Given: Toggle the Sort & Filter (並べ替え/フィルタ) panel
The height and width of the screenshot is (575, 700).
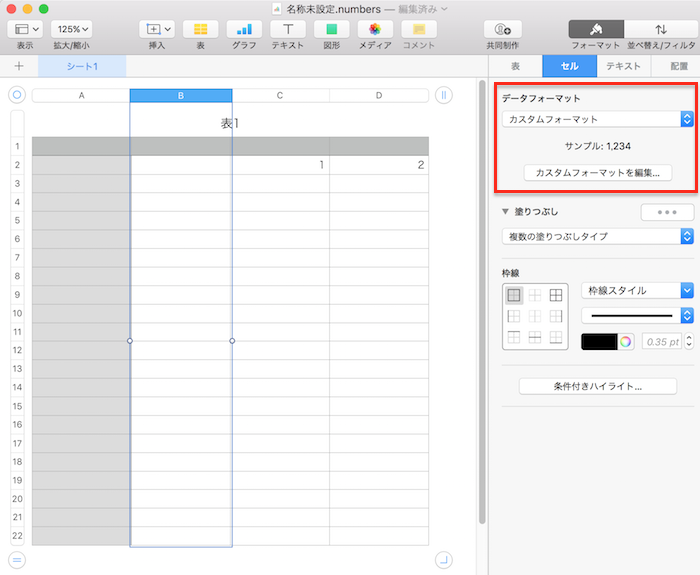Looking at the screenshot, I should click(x=660, y=30).
